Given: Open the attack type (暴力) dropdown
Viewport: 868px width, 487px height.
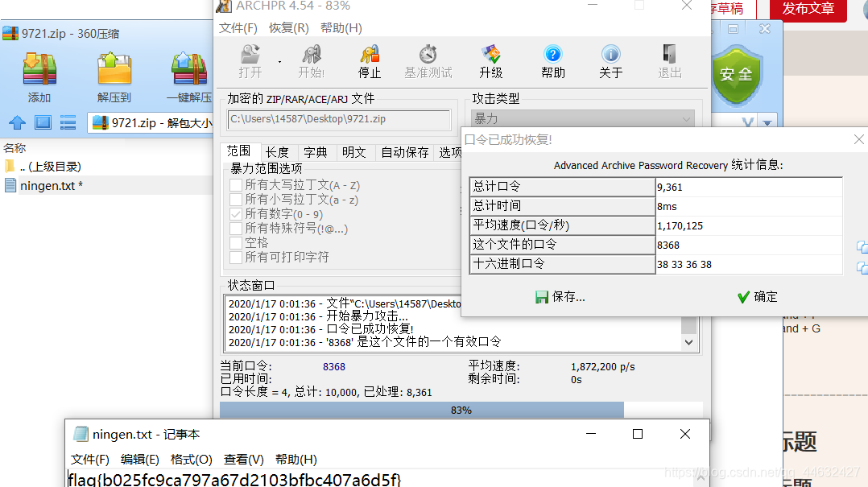Looking at the screenshot, I should pyautogui.click(x=583, y=118).
